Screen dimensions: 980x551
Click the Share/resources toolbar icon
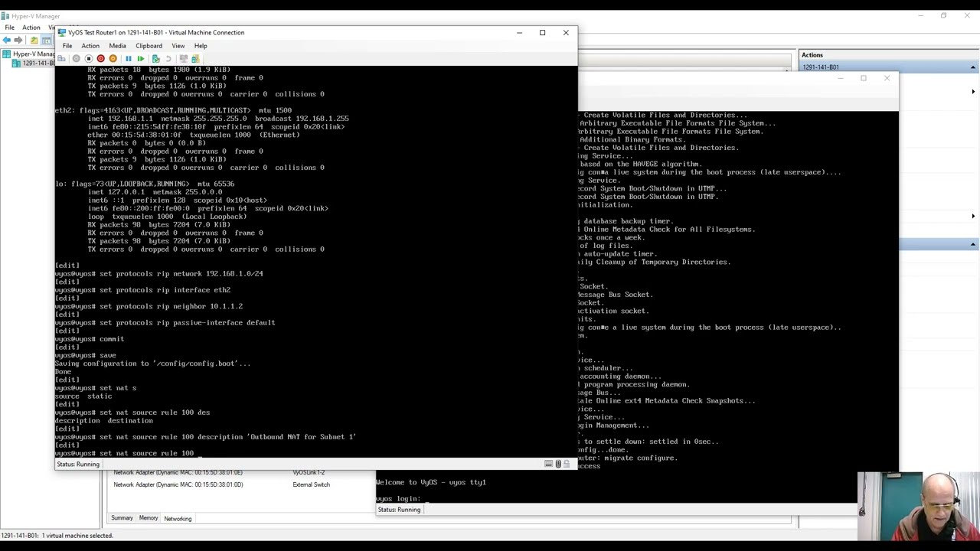[195, 59]
